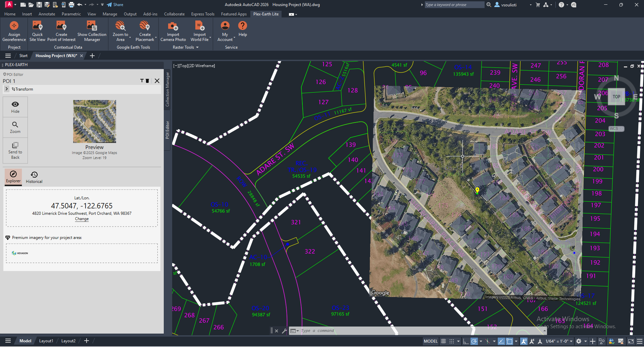Click the yellow placemark pin on the imagery
The height and width of the screenshot is (347, 644).
coord(477,190)
